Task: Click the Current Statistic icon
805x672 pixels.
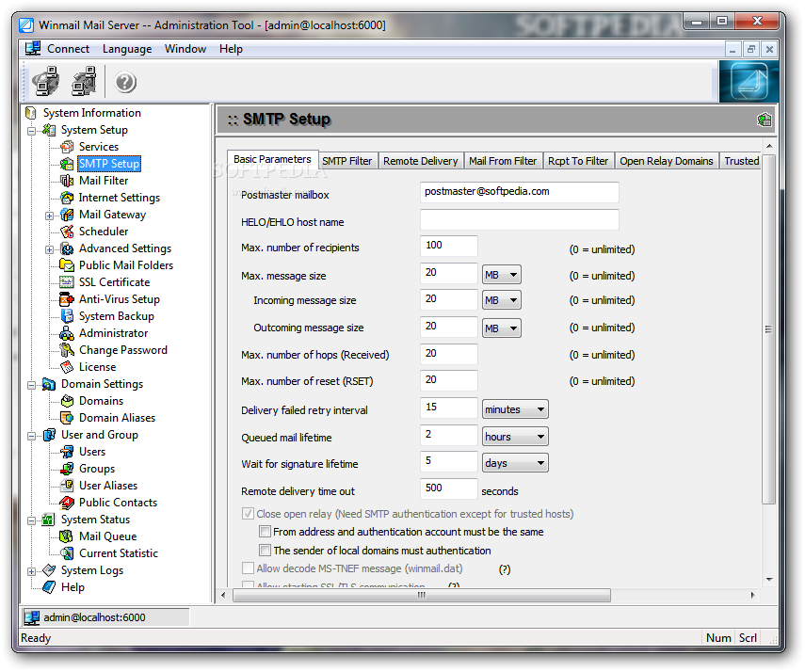Action: click(x=67, y=553)
